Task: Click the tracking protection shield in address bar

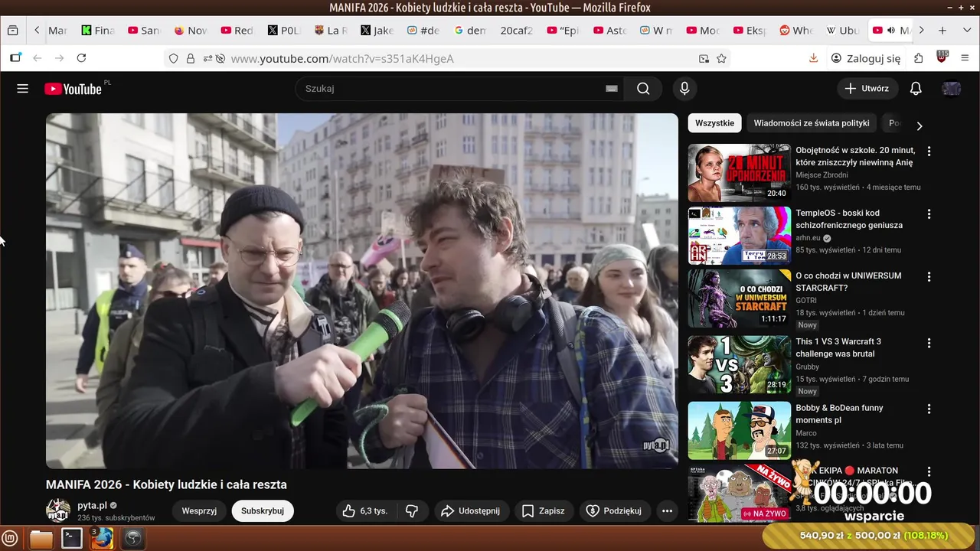Action: (174, 58)
